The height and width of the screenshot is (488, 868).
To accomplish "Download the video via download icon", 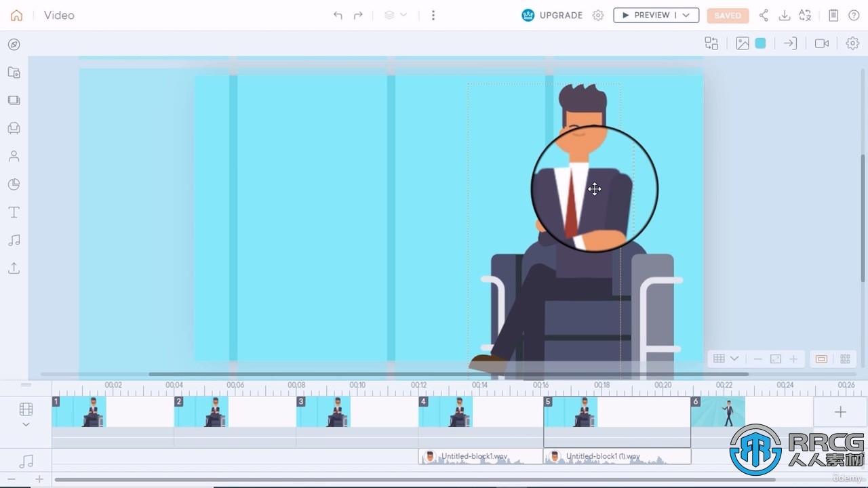I will coord(785,15).
